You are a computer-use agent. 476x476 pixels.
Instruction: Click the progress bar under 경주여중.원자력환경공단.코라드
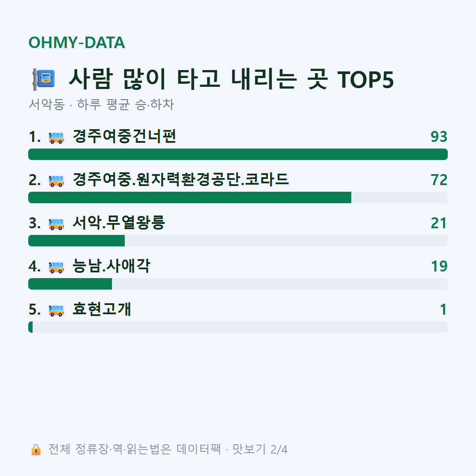[x=238, y=197]
